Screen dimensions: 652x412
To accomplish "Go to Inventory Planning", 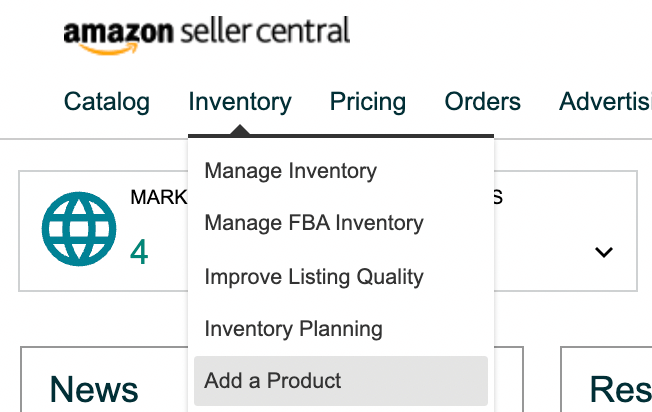I will click(293, 328).
